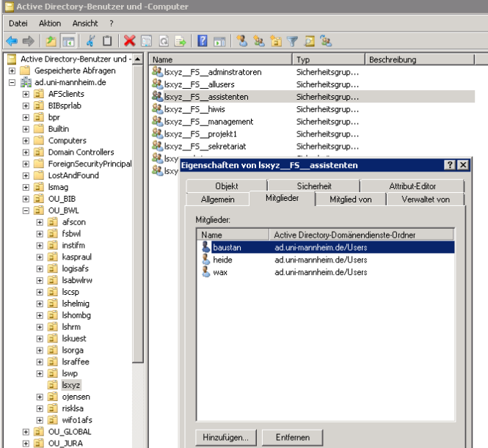
Task: Create new group with two-person icon
Action: 259,41
